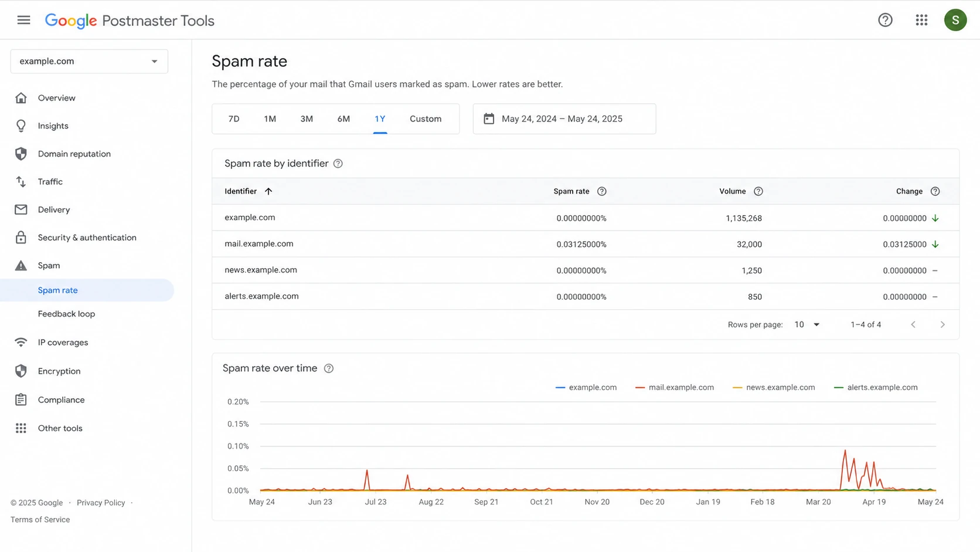Open Privacy Policy link

(101, 503)
